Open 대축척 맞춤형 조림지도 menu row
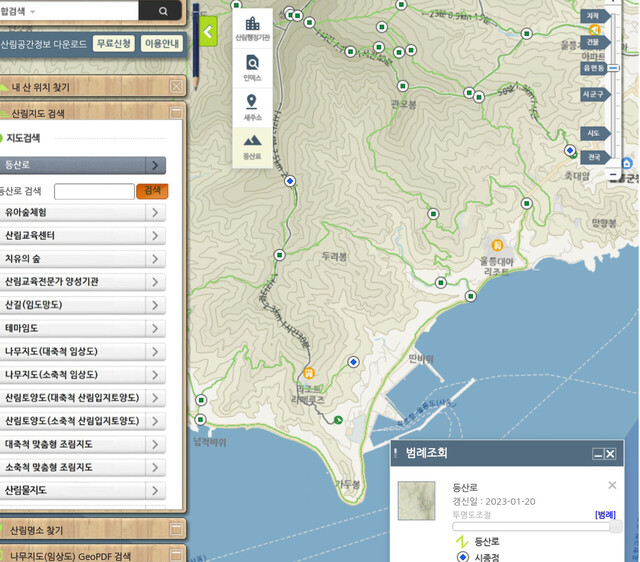 pyautogui.click(x=83, y=444)
